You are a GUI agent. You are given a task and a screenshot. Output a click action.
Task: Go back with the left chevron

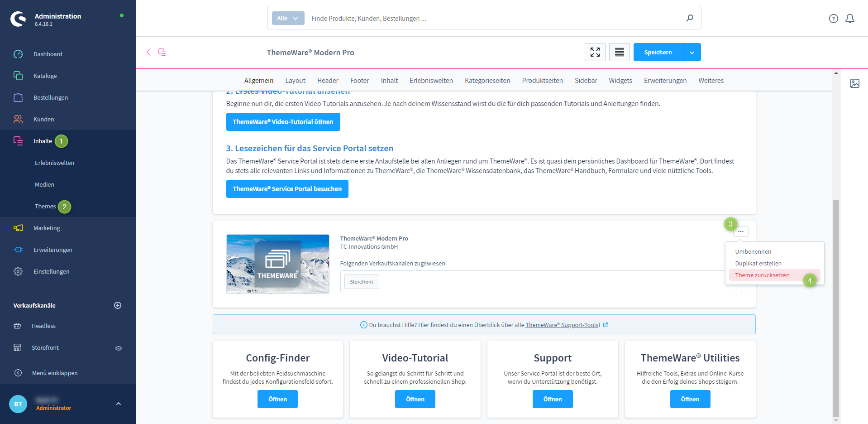pyautogui.click(x=148, y=52)
